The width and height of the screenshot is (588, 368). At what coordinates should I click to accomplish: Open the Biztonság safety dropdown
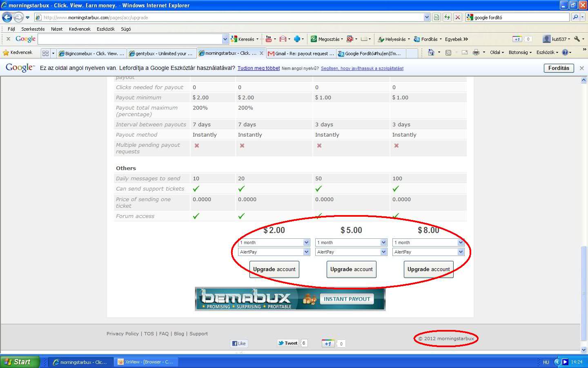520,52
